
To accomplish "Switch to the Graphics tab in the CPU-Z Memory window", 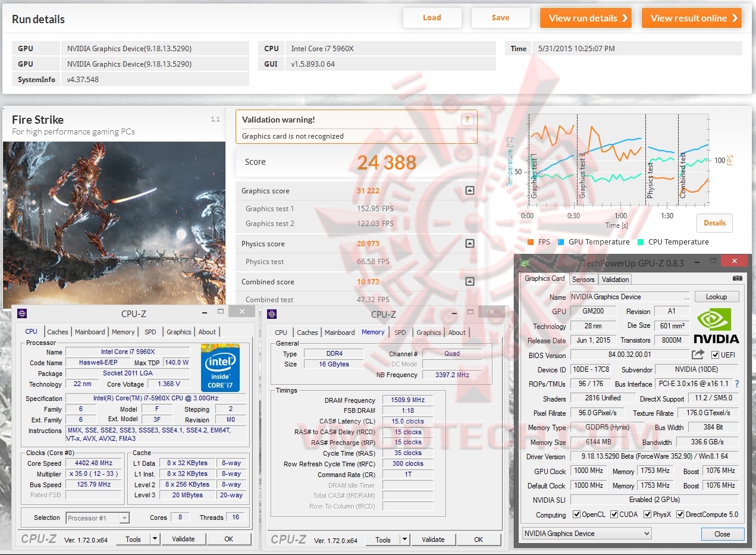I will pos(429,333).
